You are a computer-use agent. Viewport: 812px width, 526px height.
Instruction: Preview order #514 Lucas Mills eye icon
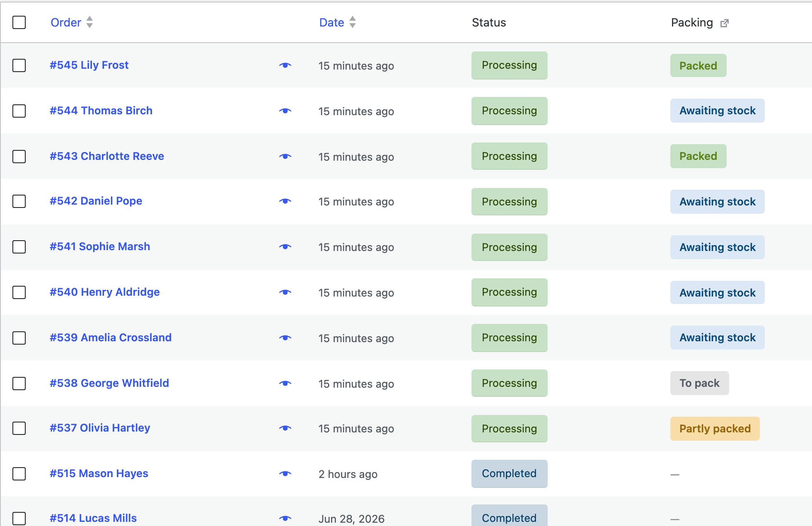click(x=285, y=518)
